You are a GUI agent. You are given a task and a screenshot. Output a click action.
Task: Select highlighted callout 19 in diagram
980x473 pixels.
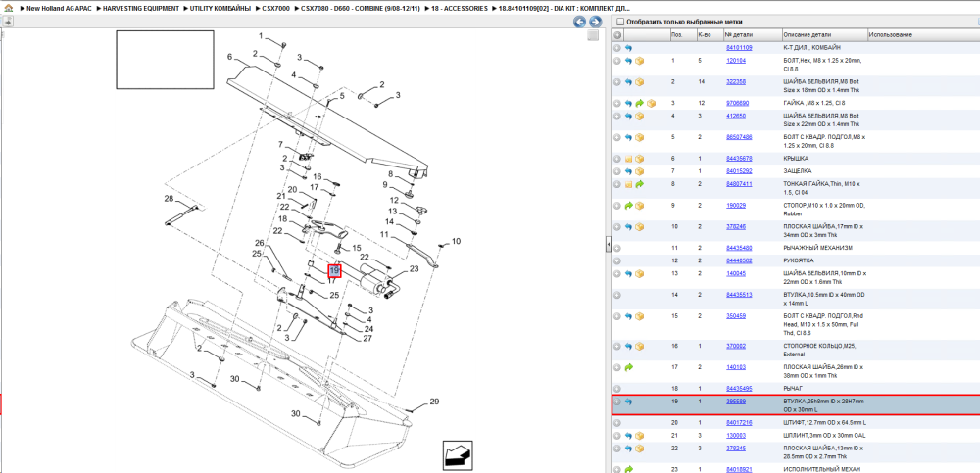point(334,270)
